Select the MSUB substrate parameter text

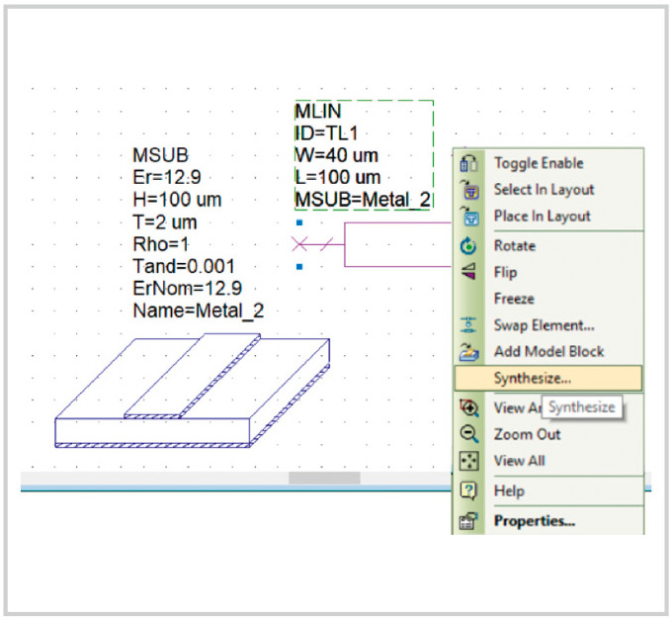click(x=198, y=233)
